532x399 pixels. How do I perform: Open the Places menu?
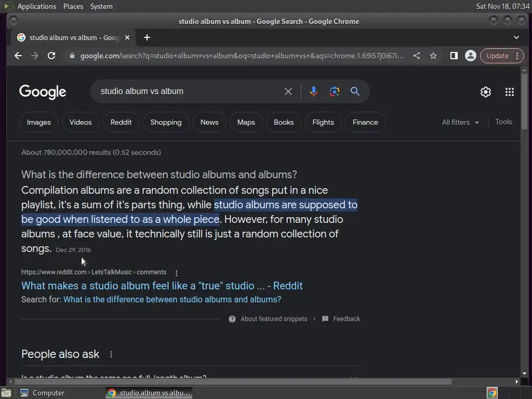click(73, 6)
